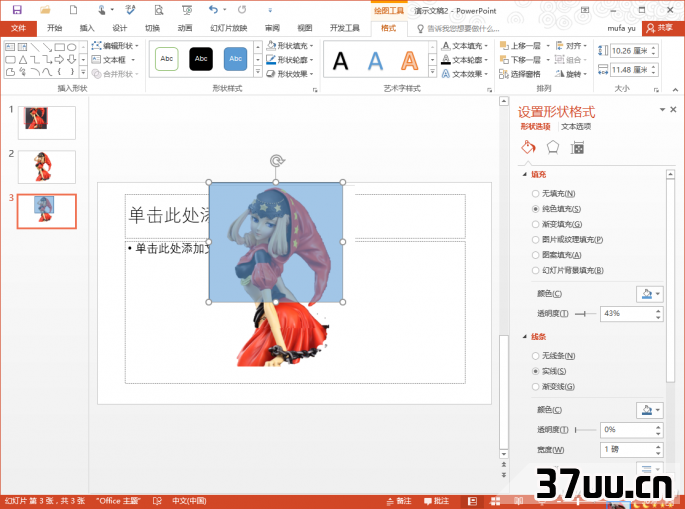This screenshot has width=685, height=509.
Task: Click Send Backward (下移一层) button
Action: pyautogui.click(x=520, y=59)
